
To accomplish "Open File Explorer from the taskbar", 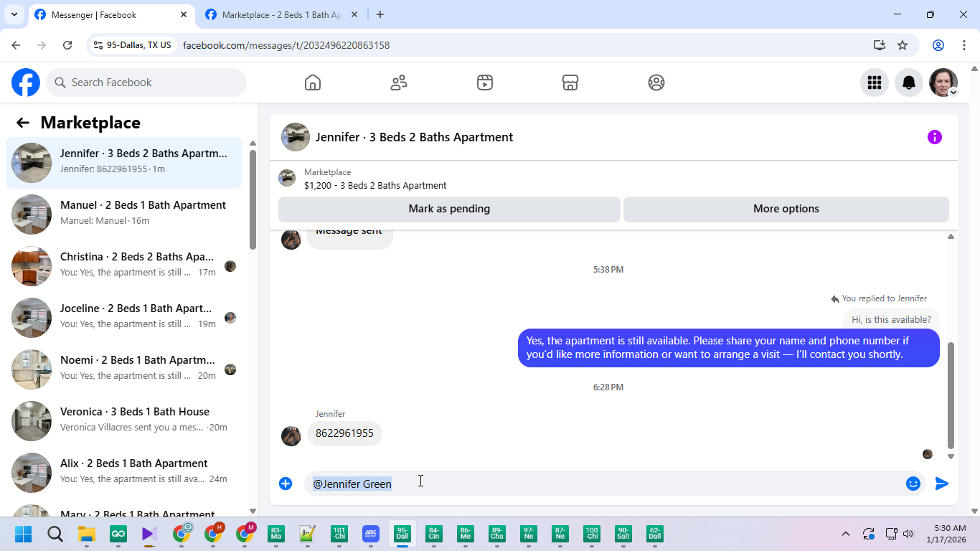I will (x=87, y=534).
